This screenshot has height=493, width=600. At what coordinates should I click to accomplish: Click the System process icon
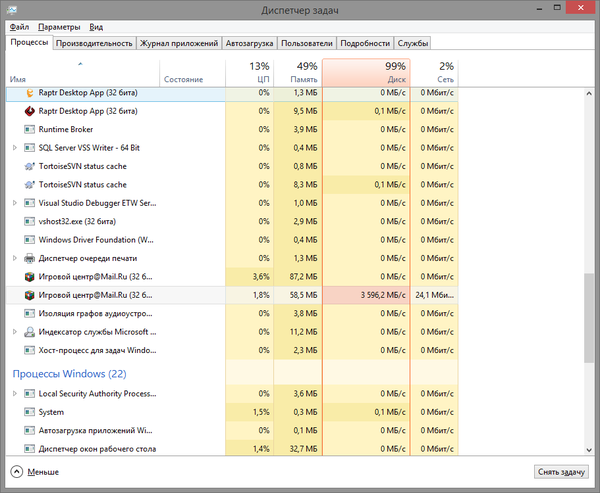click(29, 412)
